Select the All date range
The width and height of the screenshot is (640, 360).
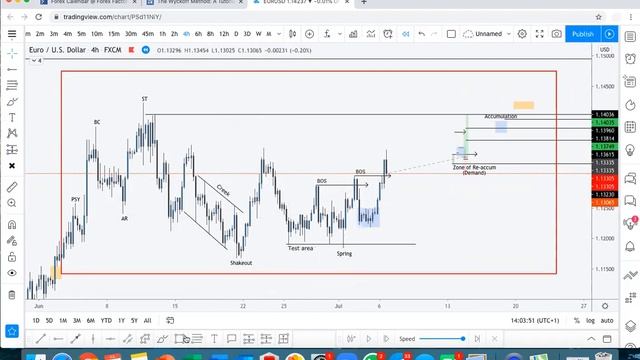[x=147, y=321]
